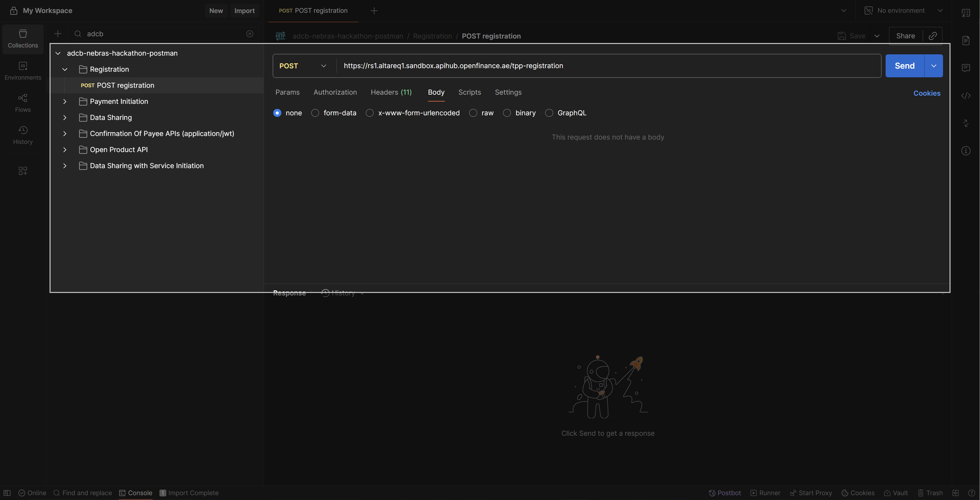Image resolution: width=980 pixels, height=500 pixels.
Task: Open the Cookies link
Action: coord(926,93)
